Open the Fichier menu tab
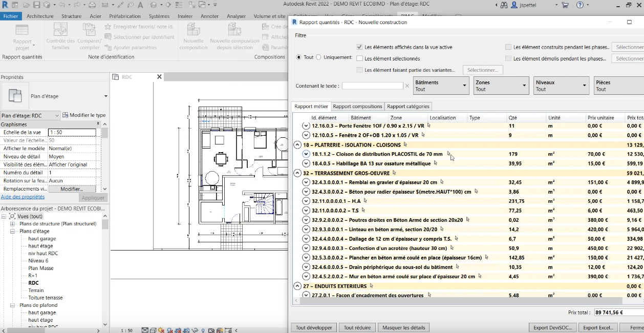Viewport: 644px width, 333px height. pyautogui.click(x=11, y=16)
